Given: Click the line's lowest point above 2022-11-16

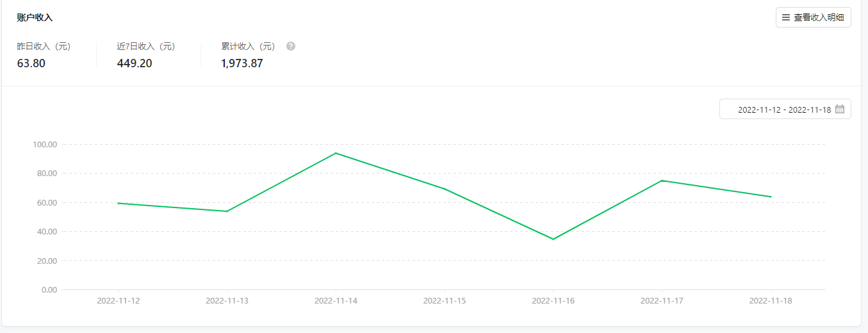Looking at the screenshot, I should 553,240.
